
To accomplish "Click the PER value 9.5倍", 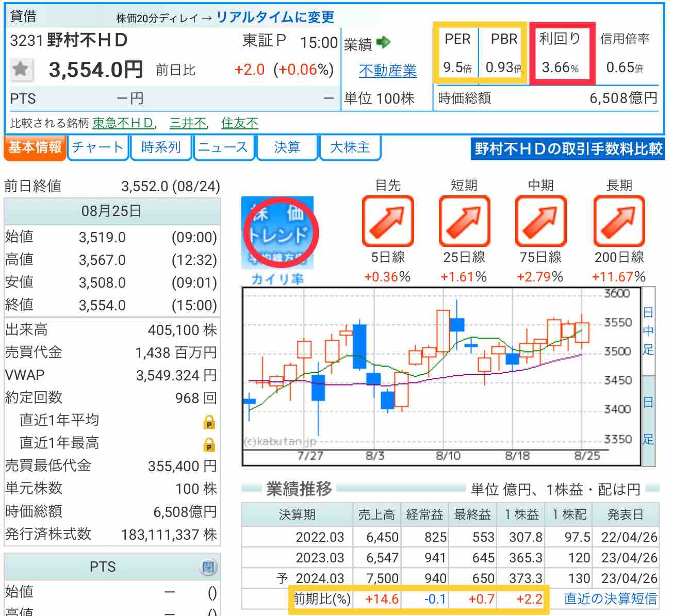I will point(457,68).
